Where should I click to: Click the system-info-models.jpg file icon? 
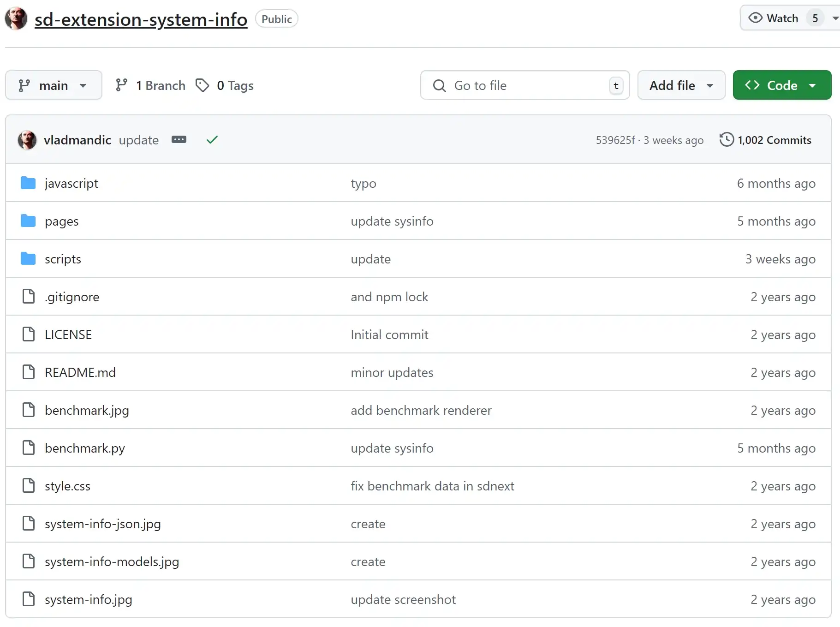point(29,561)
